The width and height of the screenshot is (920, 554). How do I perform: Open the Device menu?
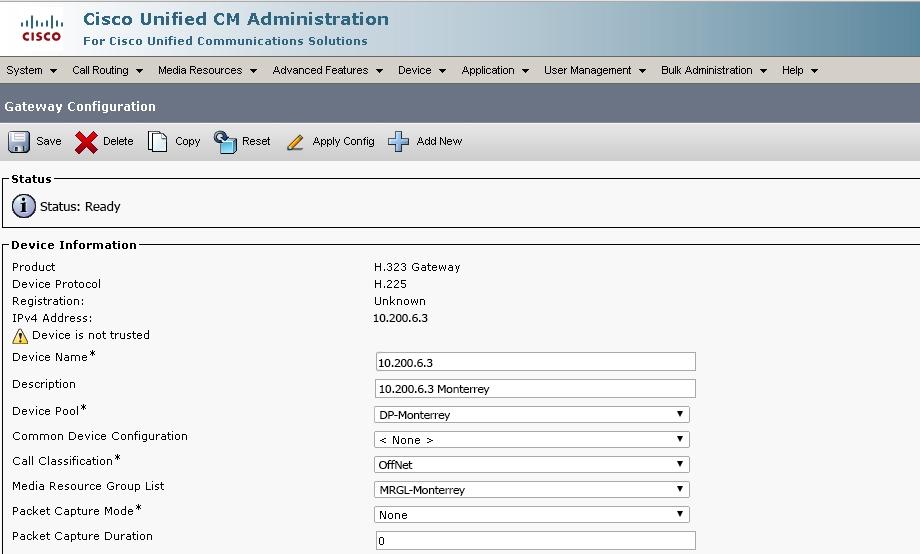422,70
